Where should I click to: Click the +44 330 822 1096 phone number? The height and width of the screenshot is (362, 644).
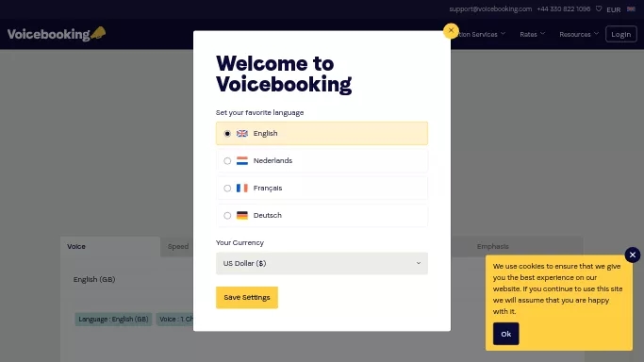click(x=564, y=9)
